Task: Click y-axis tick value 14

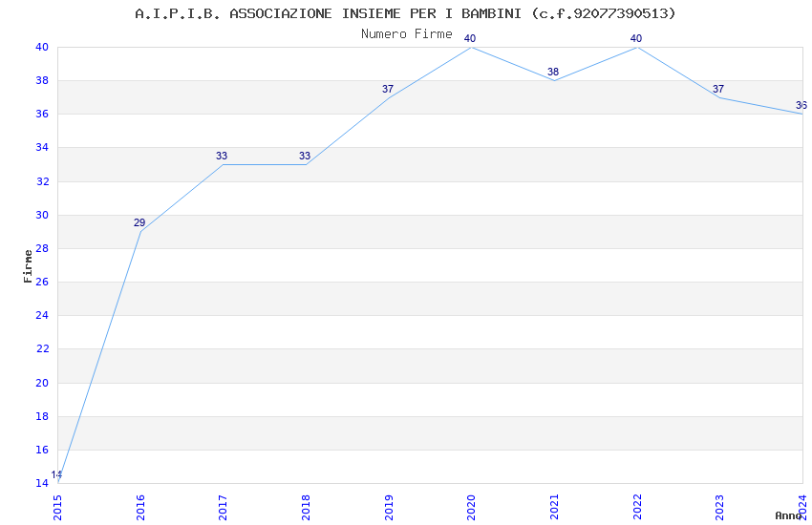Action: (42, 483)
